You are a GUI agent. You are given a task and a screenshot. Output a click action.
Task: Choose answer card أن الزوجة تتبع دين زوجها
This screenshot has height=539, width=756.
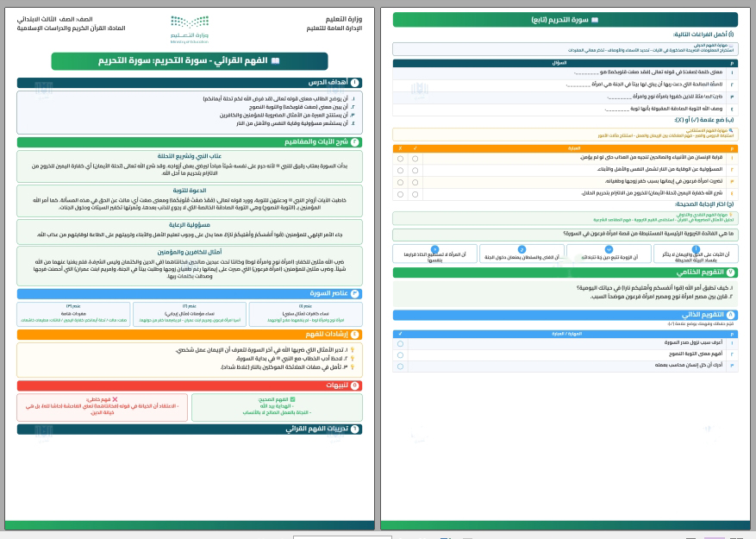point(609,254)
